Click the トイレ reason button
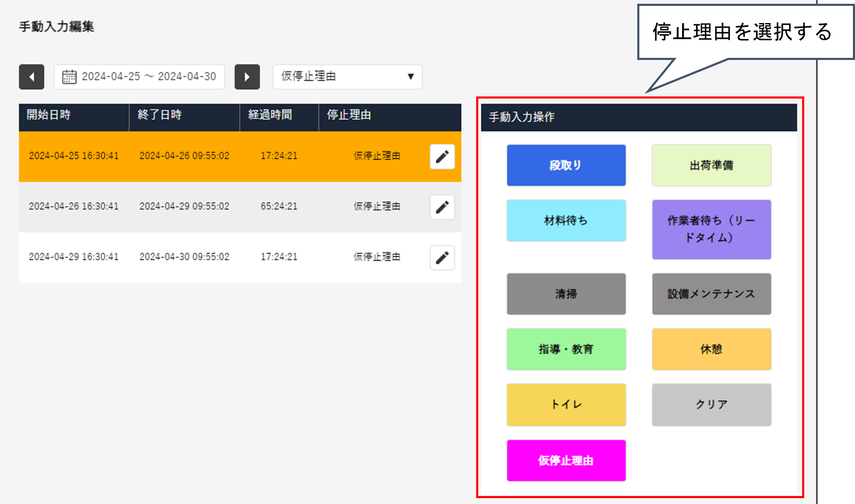Viewport: 855px width, 504px height. [566, 405]
